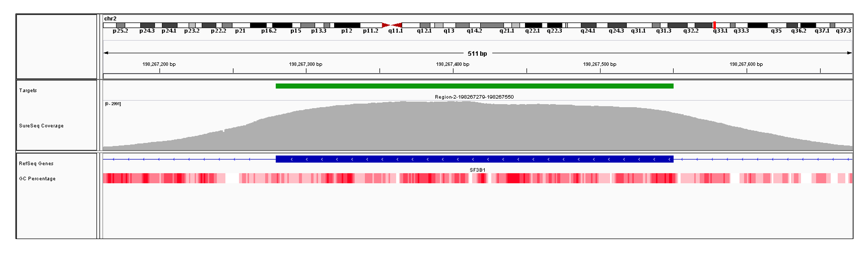868x253 pixels.
Task: Select the GC Percentage track name
Action: [x=37, y=179]
